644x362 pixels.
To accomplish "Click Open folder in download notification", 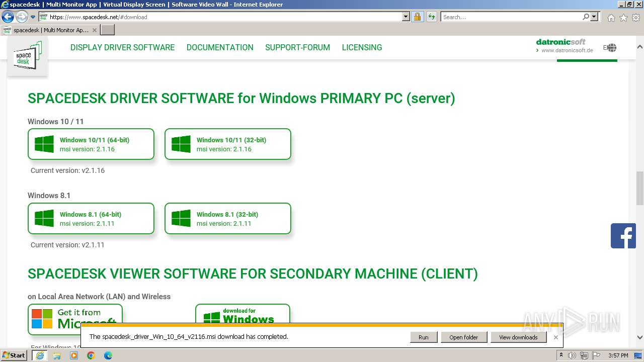I will [x=464, y=337].
